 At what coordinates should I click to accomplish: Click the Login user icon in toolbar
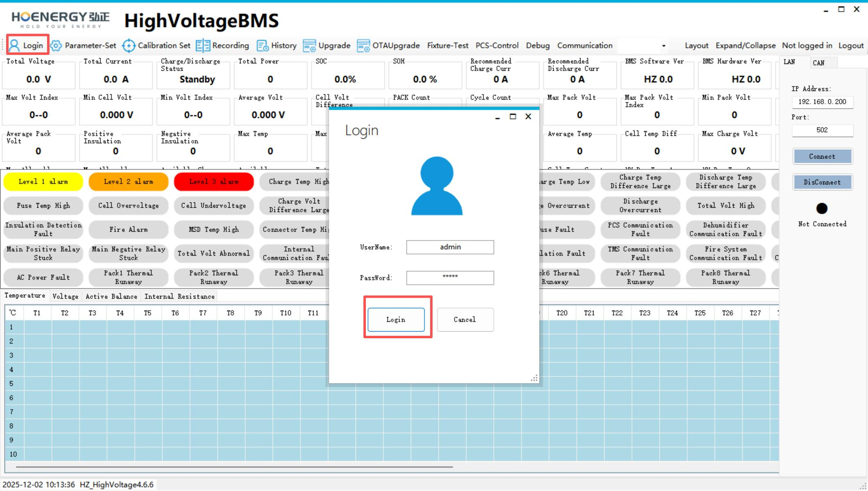point(14,45)
